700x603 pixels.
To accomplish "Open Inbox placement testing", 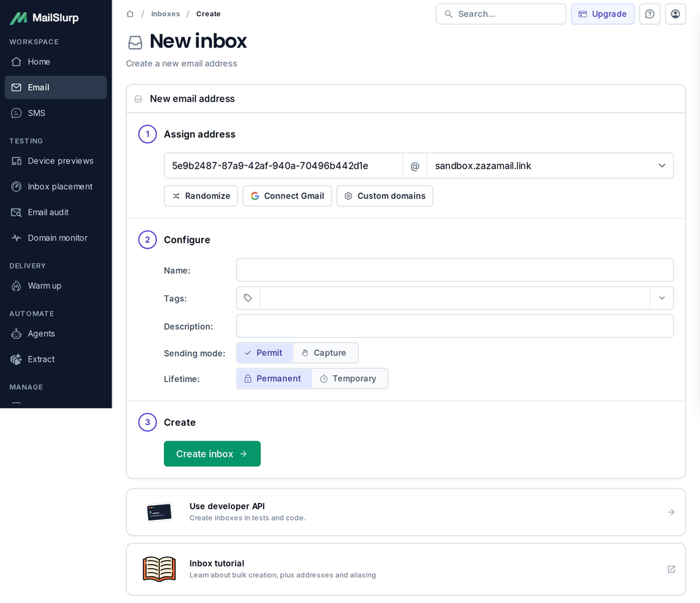I will [55, 187].
